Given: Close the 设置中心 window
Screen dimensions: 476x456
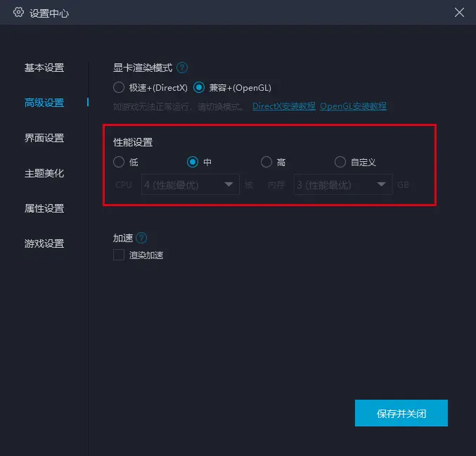Looking at the screenshot, I should pyautogui.click(x=459, y=13).
